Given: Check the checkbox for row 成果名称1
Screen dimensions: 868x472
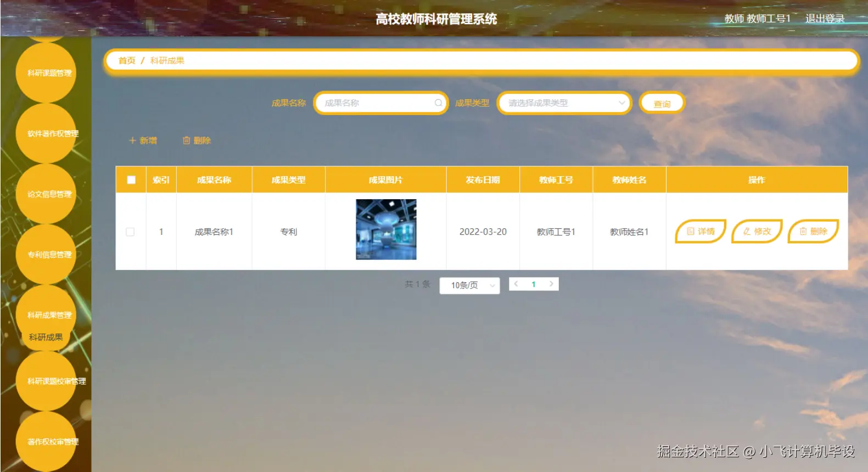Looking at the screenshot, I should 130,232.
